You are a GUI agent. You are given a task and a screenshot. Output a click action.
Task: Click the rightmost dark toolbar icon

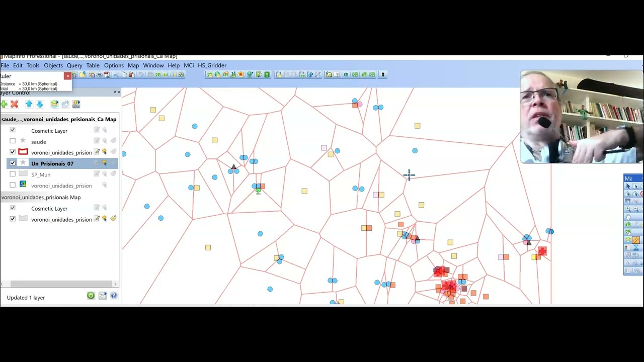pyautogui.click(x=383, y=74)
